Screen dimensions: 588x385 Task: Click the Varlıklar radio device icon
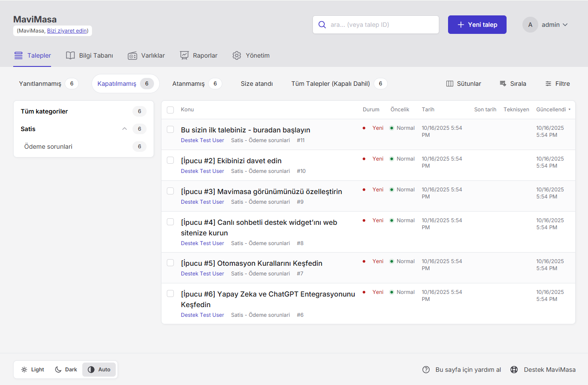pos(132,55)
